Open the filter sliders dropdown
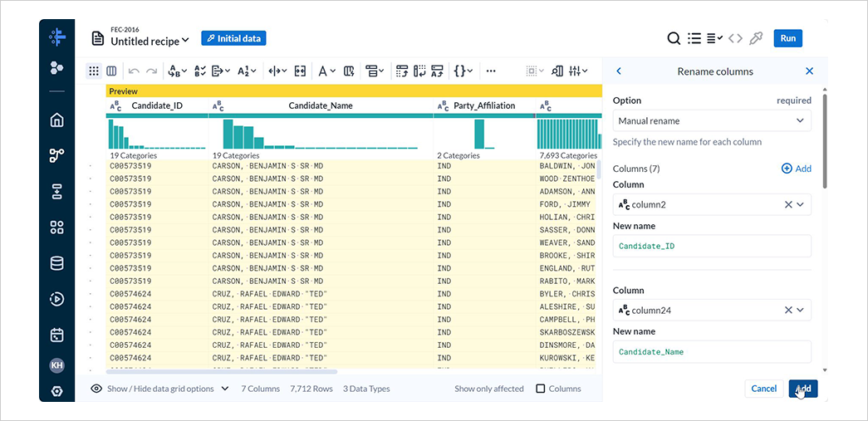This screenshot has height=421, width=868. pyautogui.click(x=578, y=71)
